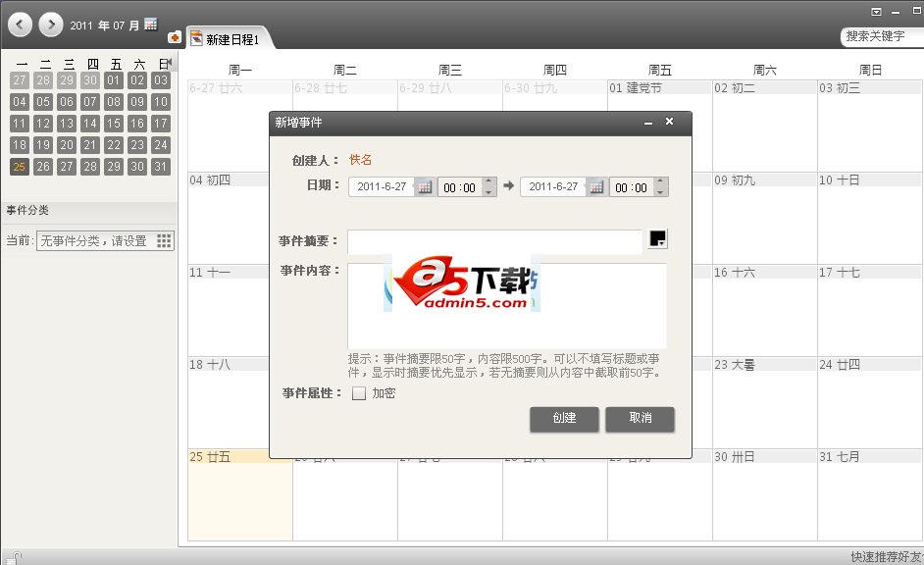The image size is (924, 565).
Task: Click the 10 十日 calendar cell
Action: tap(870, 218)
